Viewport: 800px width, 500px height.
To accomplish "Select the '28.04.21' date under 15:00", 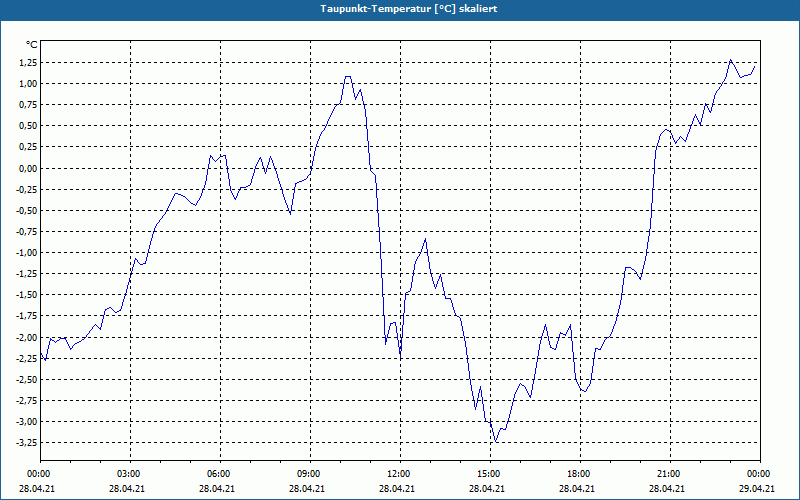I will (487, 488).
